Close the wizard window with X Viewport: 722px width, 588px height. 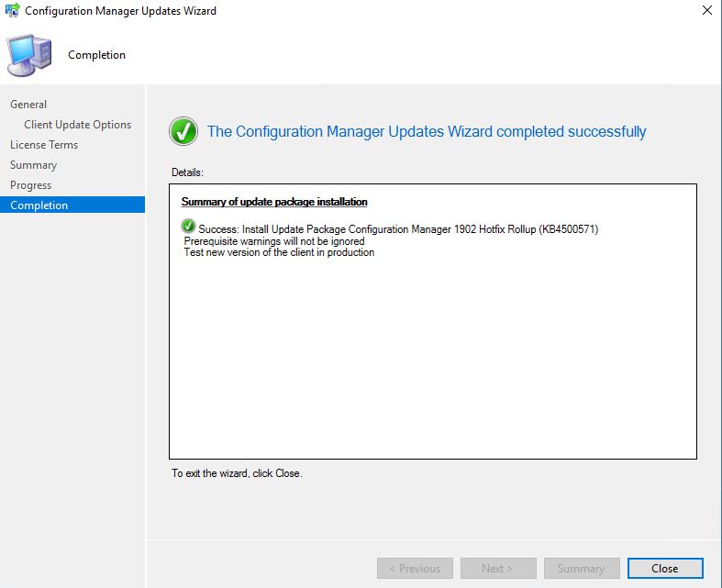pyautogui.click(x=706, y=10)
